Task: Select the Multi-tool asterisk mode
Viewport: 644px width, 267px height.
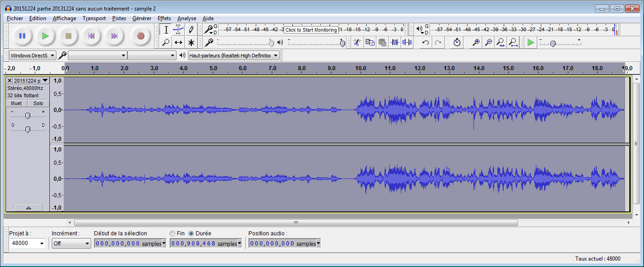Action: click(x=191, y=42)
